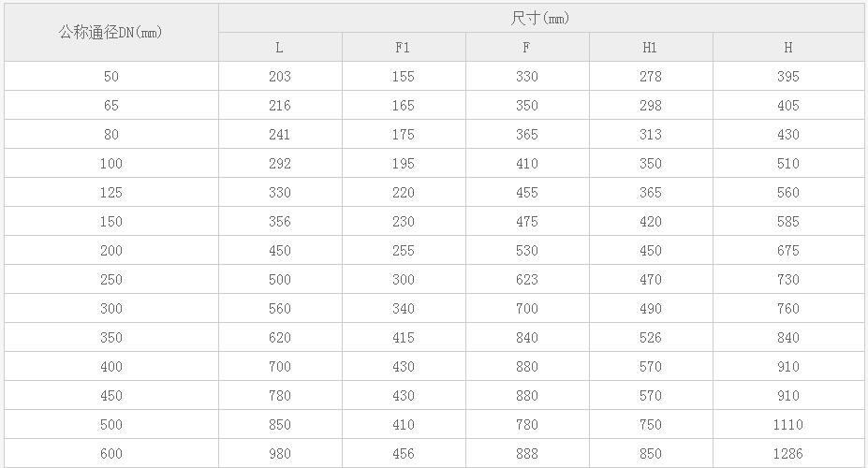Select the H1 value 526 in row 350
Viewport: 868px width, 468px height.
click(651, 338)
